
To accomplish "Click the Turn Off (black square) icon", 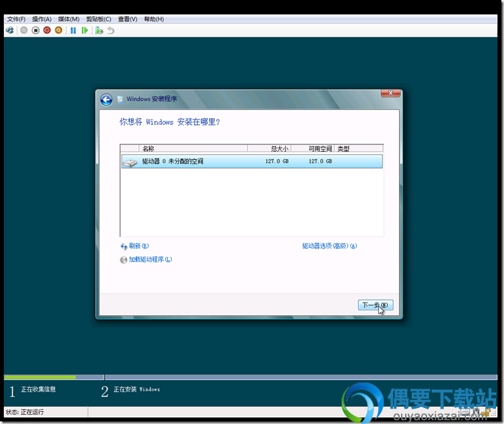I will pos(35,30).
